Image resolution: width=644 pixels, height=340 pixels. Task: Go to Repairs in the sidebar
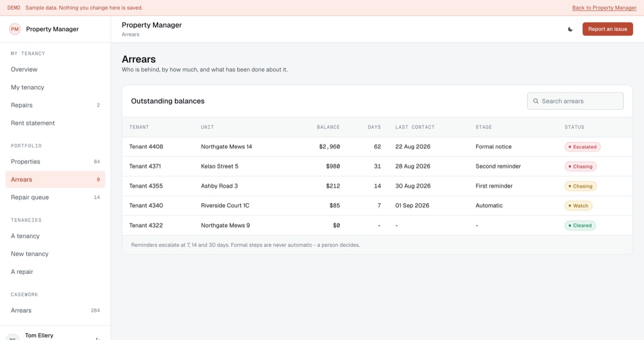[x=55, y=105]
